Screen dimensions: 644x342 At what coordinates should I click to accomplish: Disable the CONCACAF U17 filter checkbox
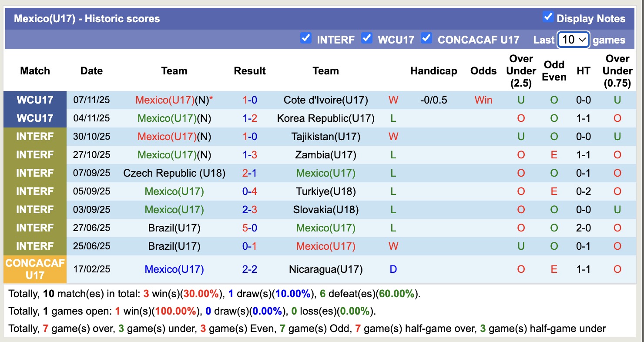click(x=426, y=38)
